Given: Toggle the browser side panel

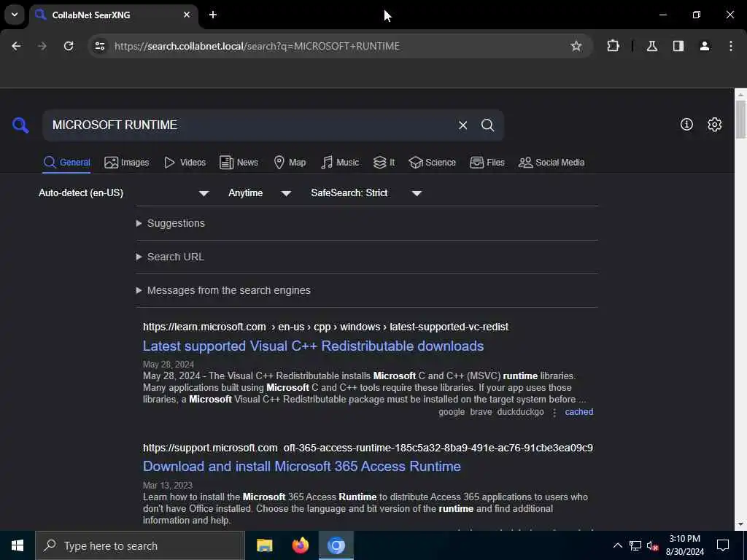Looking at the screenshot, I should (x=678, y=46).
